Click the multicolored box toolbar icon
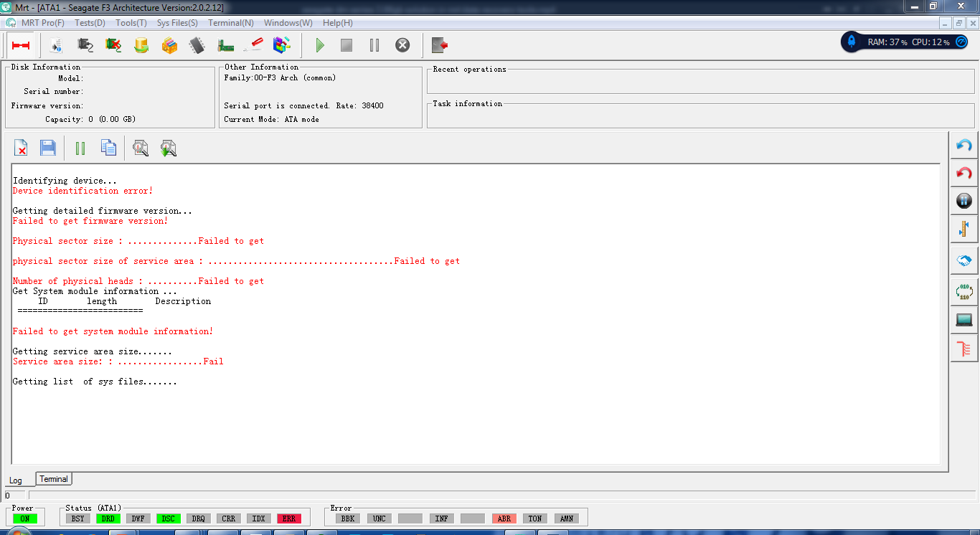The height and width of the screenshot is (535, 980). [x=282, y=45]
